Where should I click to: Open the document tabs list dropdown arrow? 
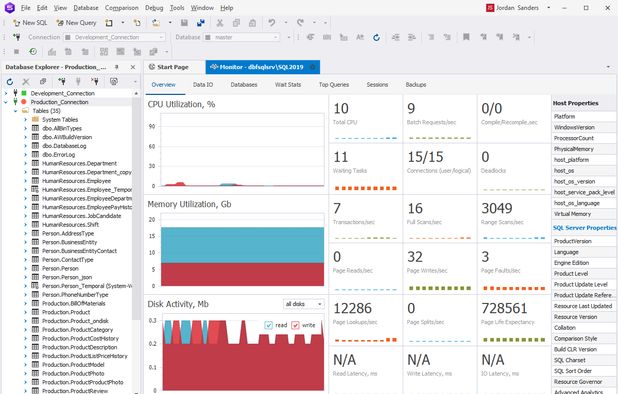point(608,67)
